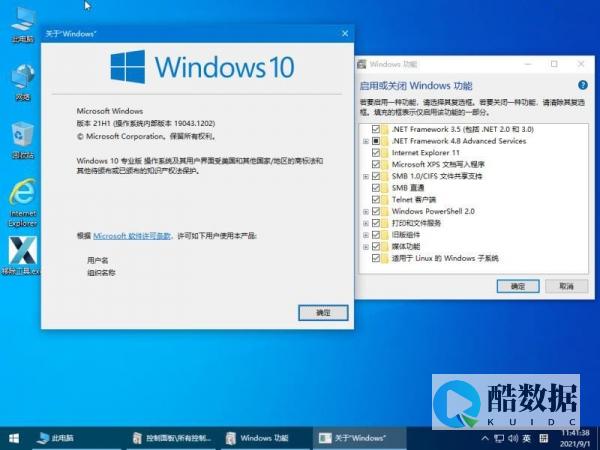Select the Internet Explorer 11 feature name
The height and width of the screenshot is (450, 600).
point(426,153)
